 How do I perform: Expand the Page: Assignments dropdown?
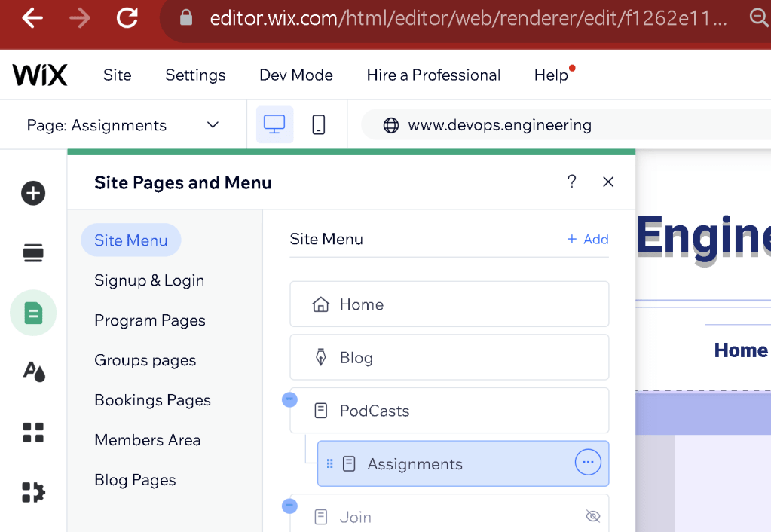point(123,125)
